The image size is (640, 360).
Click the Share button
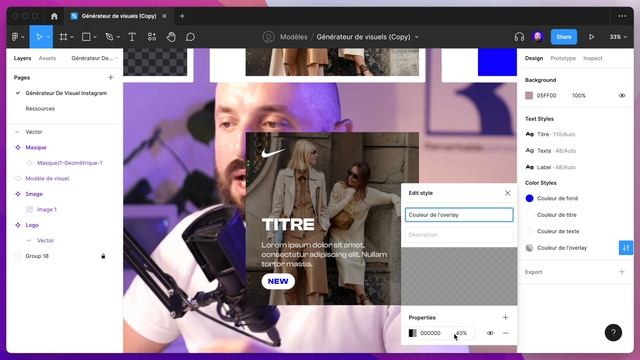click(x=564, y=37)
